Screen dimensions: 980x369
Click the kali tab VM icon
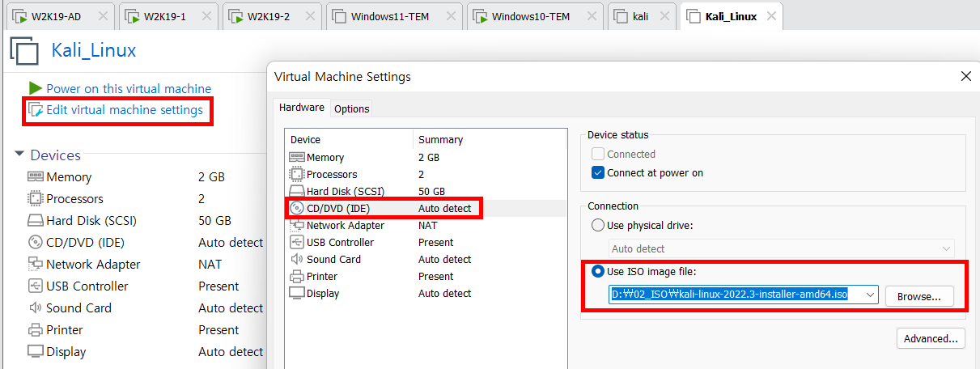point(622,16)
